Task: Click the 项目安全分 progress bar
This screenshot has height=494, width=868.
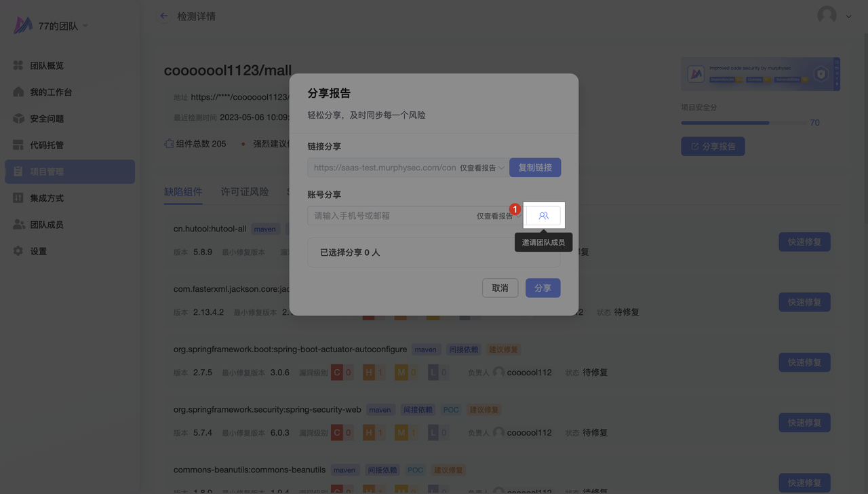Action: coord(742,123)
